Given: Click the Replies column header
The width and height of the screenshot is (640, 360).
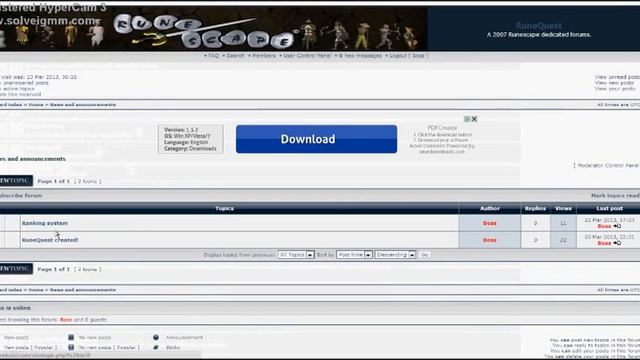Looking at the screenshot, I should point(535,208).
